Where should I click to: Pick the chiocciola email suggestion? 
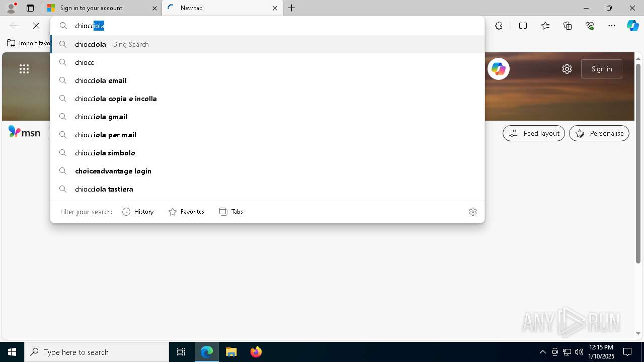pos(268,80)
